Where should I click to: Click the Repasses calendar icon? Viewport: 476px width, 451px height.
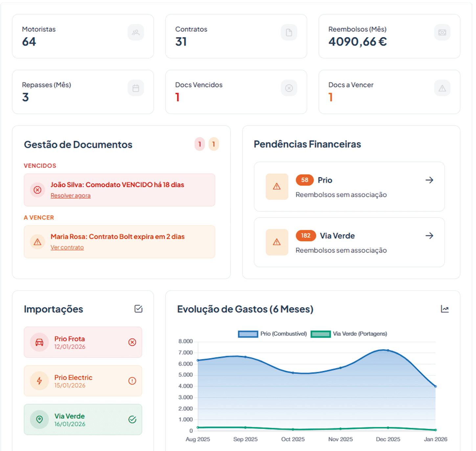click(136, 88)
